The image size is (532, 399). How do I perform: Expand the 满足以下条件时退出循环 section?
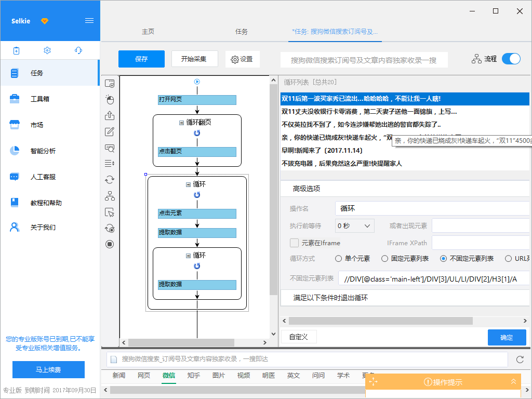click(330, 298)
